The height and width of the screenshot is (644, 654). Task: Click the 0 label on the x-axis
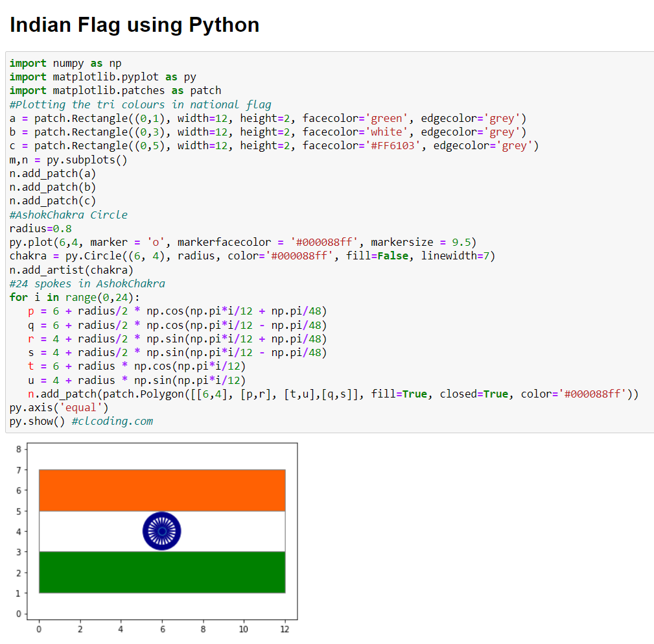tap(39, 628)
